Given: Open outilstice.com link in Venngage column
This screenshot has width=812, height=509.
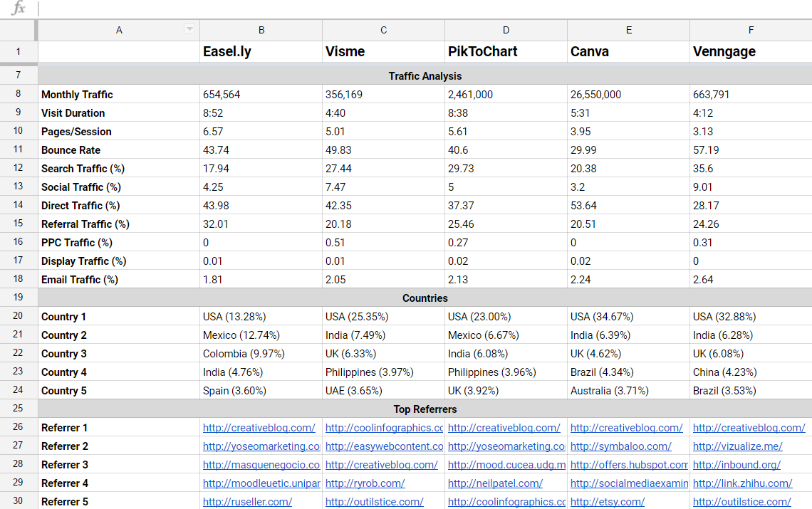Looking at the screenshot, I should pyautogui.click(x=742, y=503).
